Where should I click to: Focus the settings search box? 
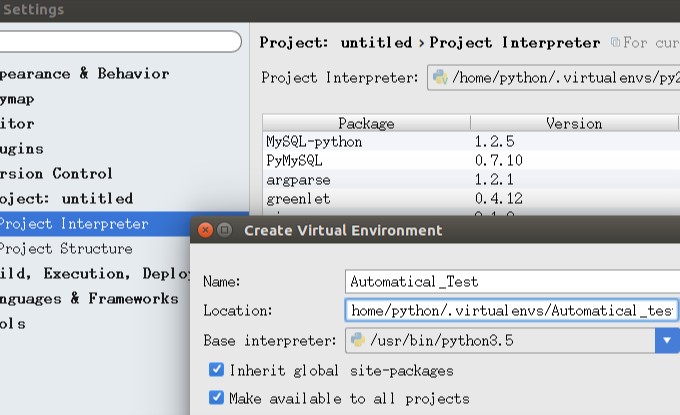[120, 42]
